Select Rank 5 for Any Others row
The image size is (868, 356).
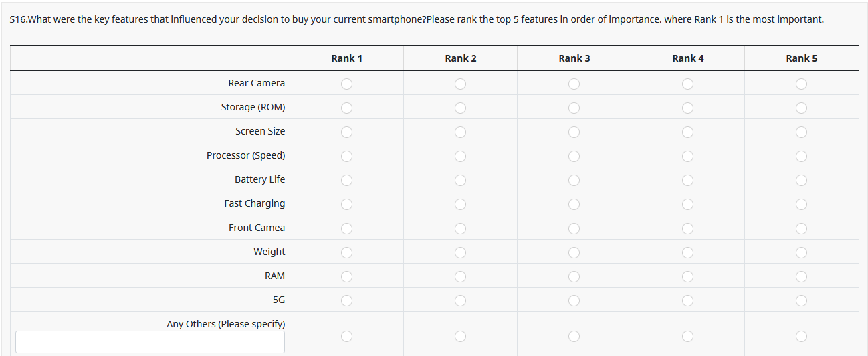801,335
